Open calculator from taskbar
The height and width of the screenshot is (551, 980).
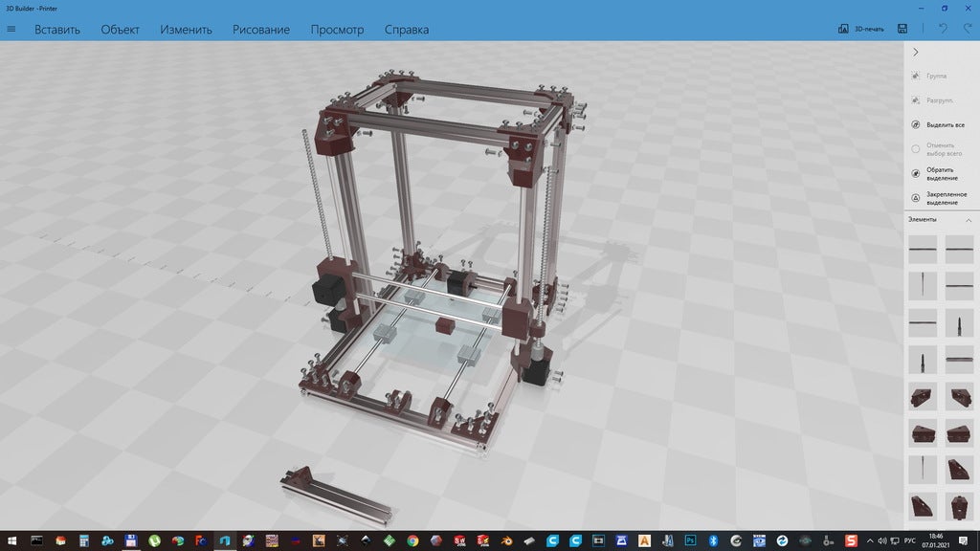(84, 540)
